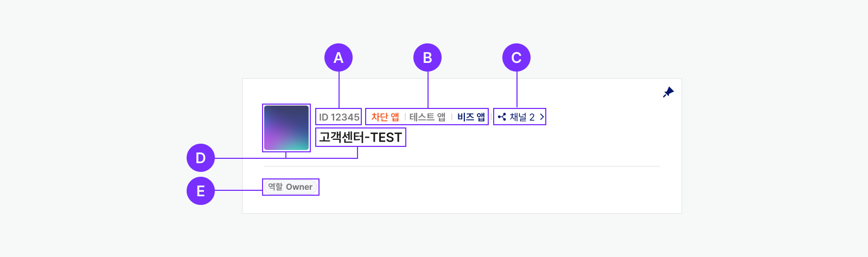The height and width of the screenshot is (257, 868).
Task: Click the purple circle marker C
Action: [x=516, y=57]
